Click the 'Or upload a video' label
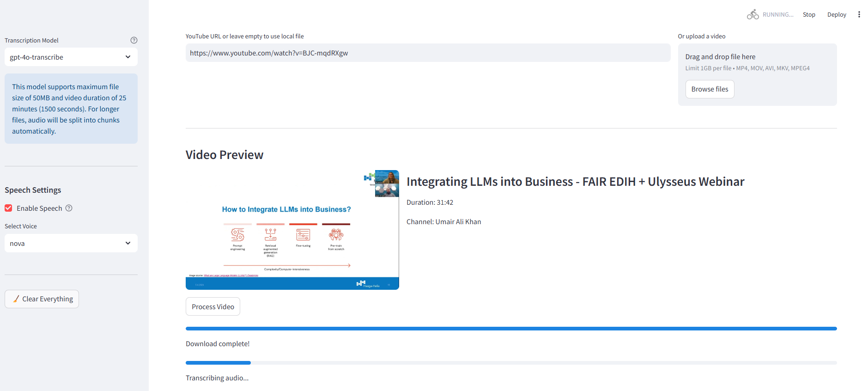This screenshot has height=391, width=868. point(701,36)
